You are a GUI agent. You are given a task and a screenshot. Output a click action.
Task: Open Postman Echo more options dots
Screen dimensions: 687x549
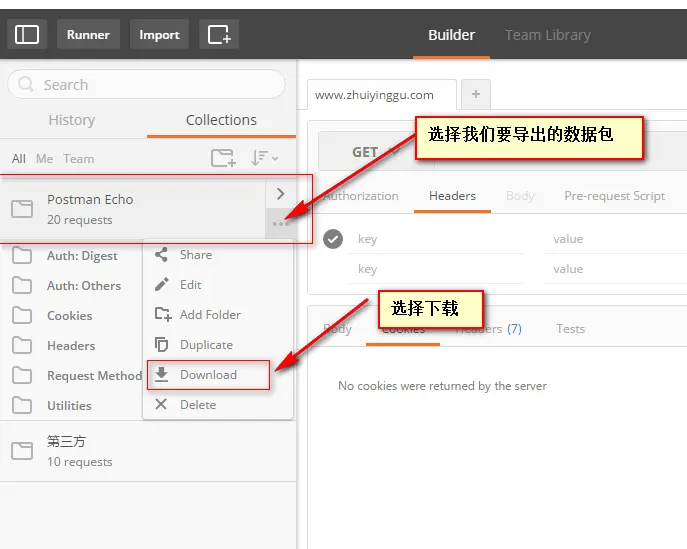coord(280,223)
